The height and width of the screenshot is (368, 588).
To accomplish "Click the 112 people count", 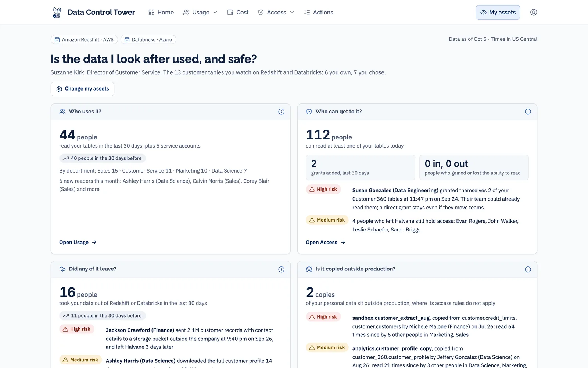I will coord(329,135).
